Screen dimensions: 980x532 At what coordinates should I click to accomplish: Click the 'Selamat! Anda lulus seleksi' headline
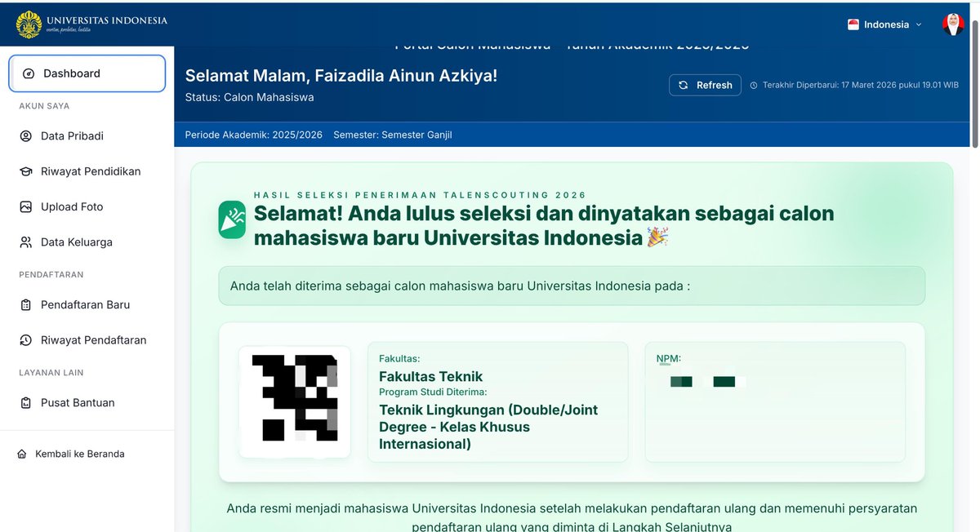(x=544, y=225)
